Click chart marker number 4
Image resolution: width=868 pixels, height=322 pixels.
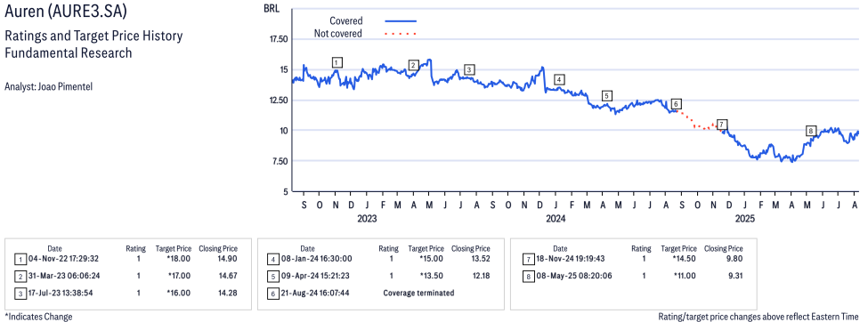(x=559, y=80)
